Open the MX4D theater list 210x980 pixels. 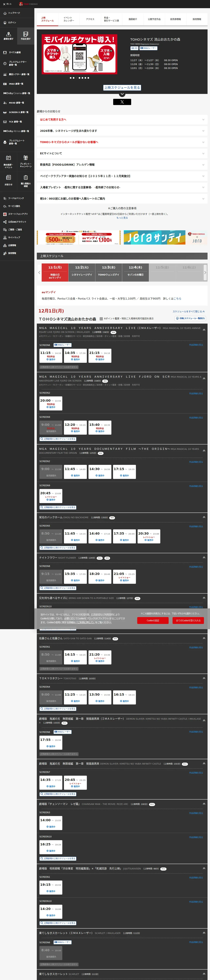point(17,103)
